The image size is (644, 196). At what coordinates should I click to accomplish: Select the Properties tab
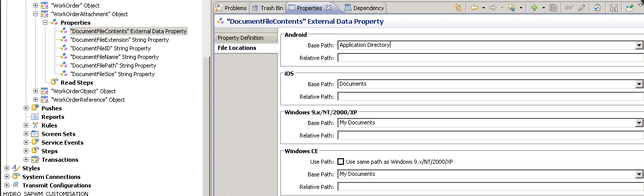309,8
